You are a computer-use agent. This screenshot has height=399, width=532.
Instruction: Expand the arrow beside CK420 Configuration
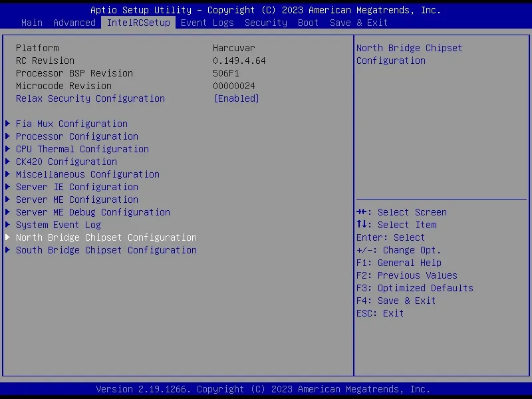coord(7,162)
